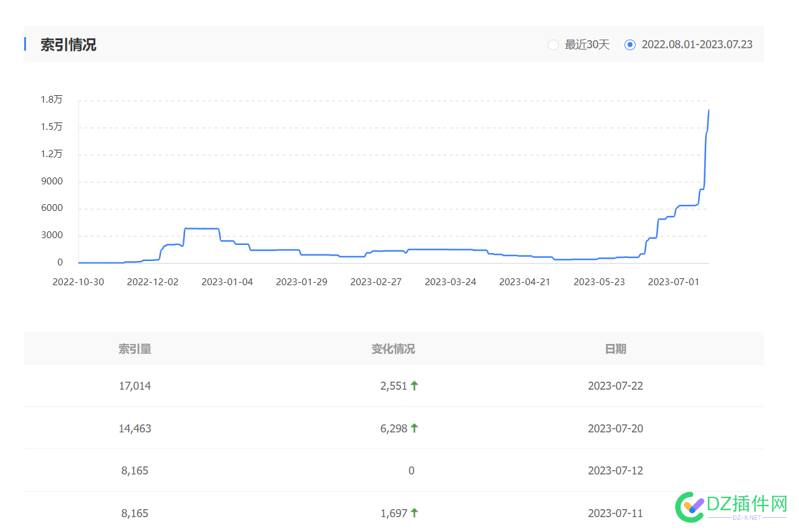Image resolution: width=799 pixels, height=532 pixels.
Task: Click the change value 6,298
Action: coord(394,428)
